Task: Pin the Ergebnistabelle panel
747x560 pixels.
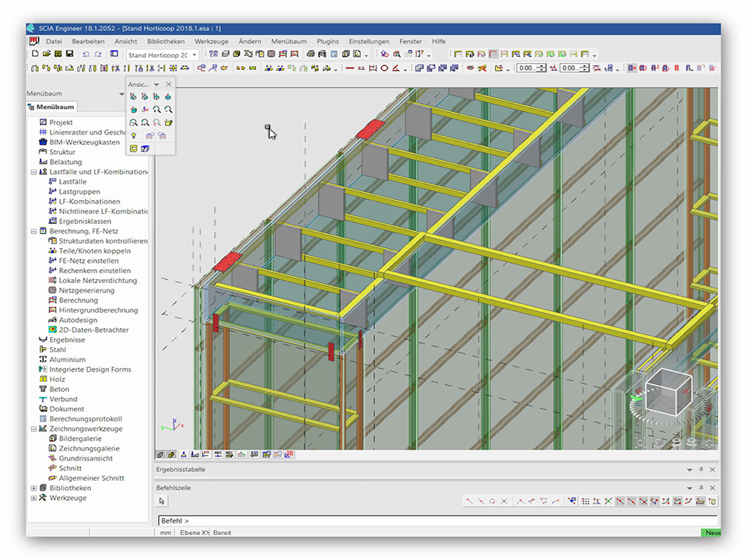Action: tap(700, 470)
